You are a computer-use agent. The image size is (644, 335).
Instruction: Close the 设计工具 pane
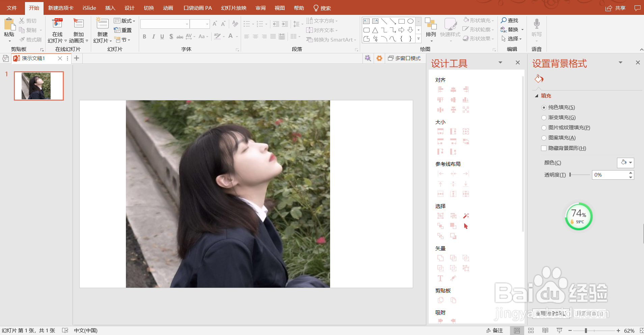[518, 62]
